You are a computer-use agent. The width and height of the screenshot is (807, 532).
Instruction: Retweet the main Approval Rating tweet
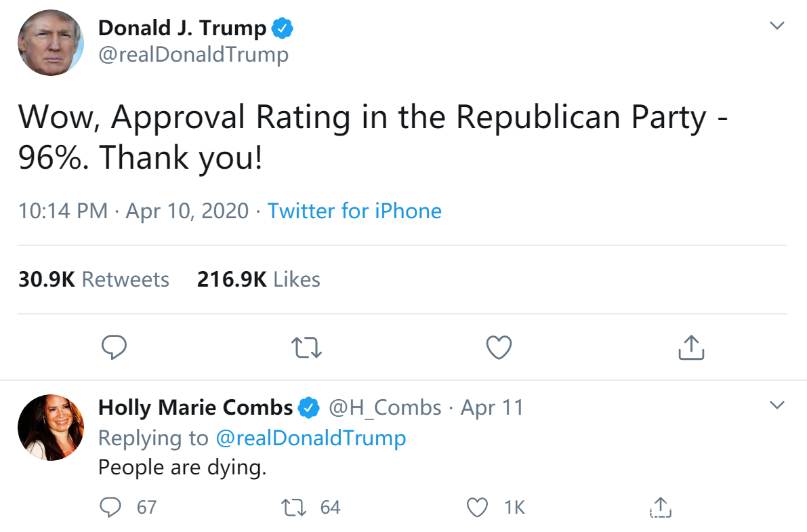(x=306, y=348)
